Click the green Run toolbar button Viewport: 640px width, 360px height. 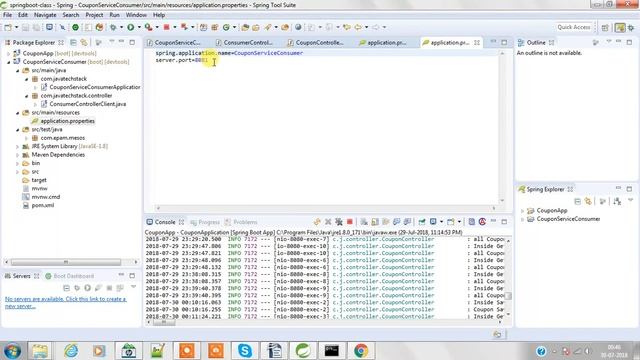point(131,27)
